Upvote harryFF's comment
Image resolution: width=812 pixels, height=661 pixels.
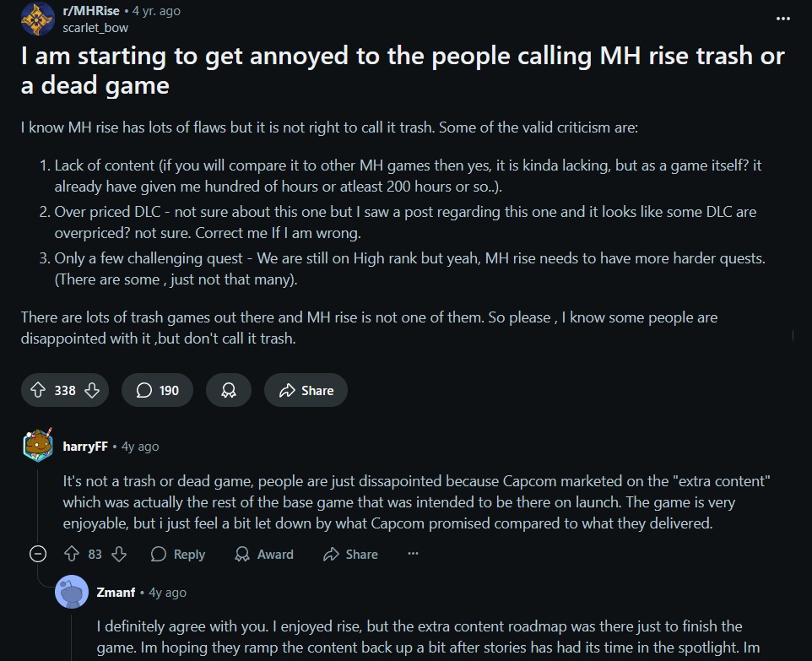coord(72,554)
